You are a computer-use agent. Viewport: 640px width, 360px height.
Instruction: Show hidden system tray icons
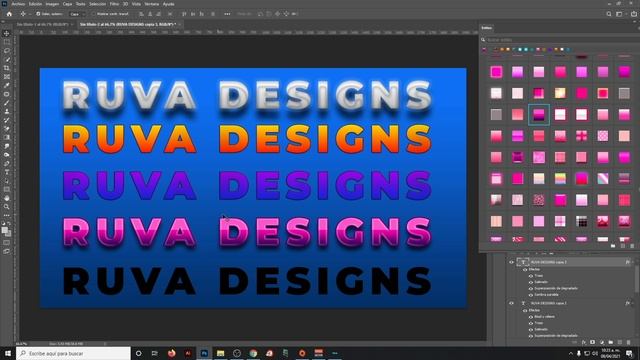570,353
